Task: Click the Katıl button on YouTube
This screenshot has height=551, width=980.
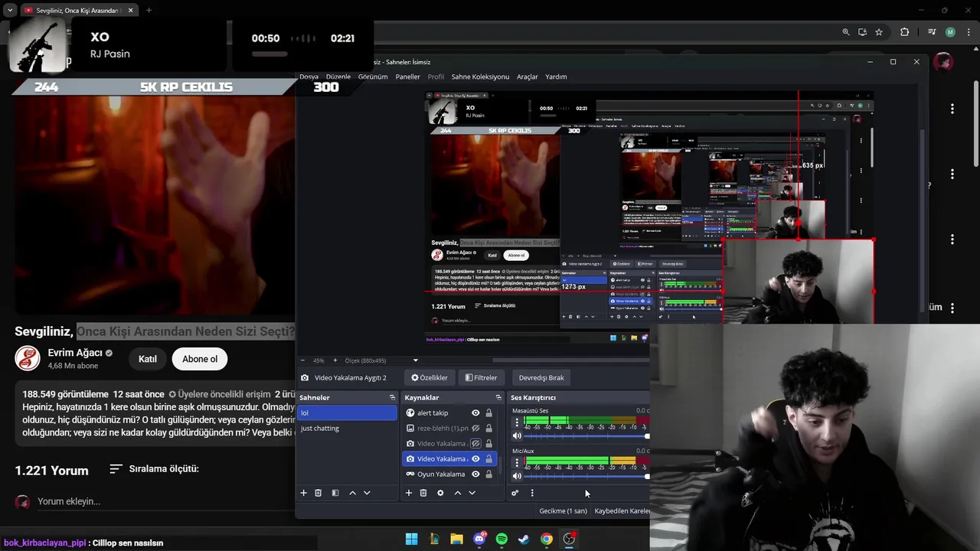Action: click(x=148, y=359)
